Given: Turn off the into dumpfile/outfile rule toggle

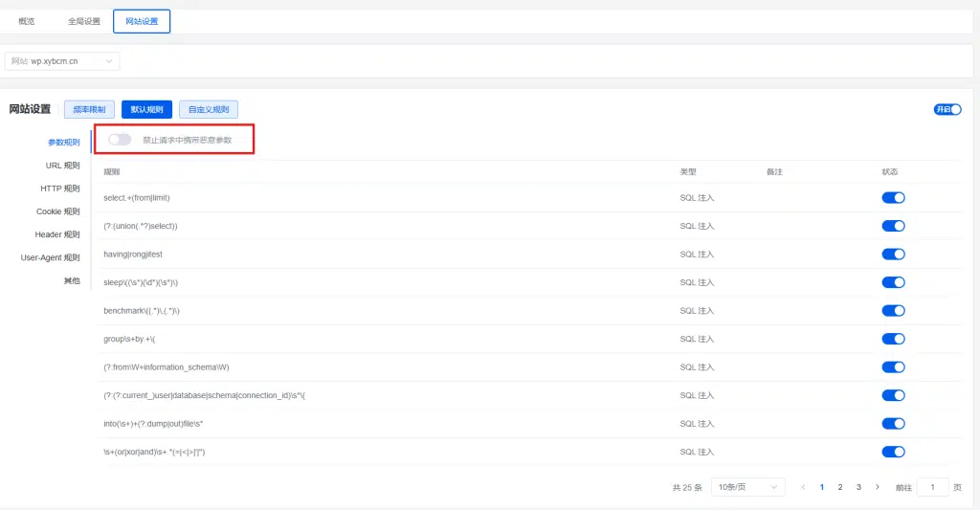Looking at the screenshot, I should [x=893, y=424].
